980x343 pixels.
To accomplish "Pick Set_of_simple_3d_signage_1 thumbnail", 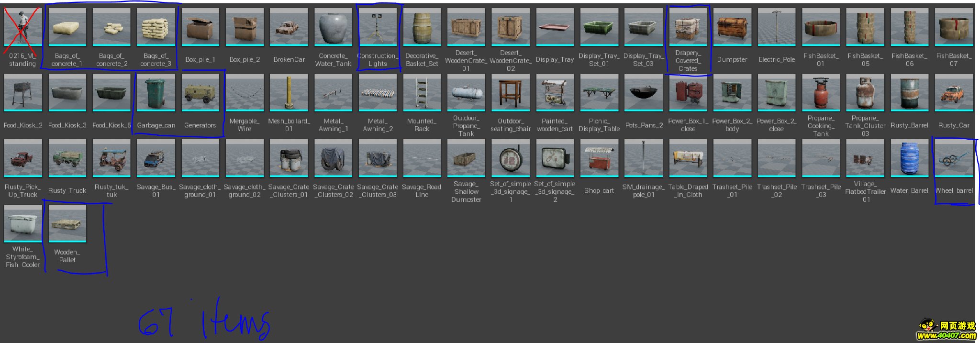I will (511, 158).
